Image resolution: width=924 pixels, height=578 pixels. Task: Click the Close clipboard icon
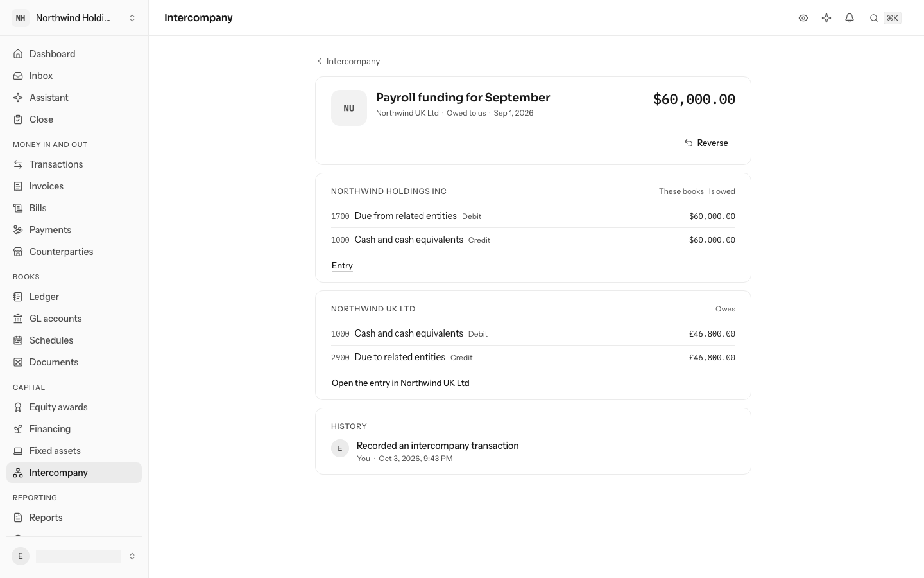tap(18, 119)
